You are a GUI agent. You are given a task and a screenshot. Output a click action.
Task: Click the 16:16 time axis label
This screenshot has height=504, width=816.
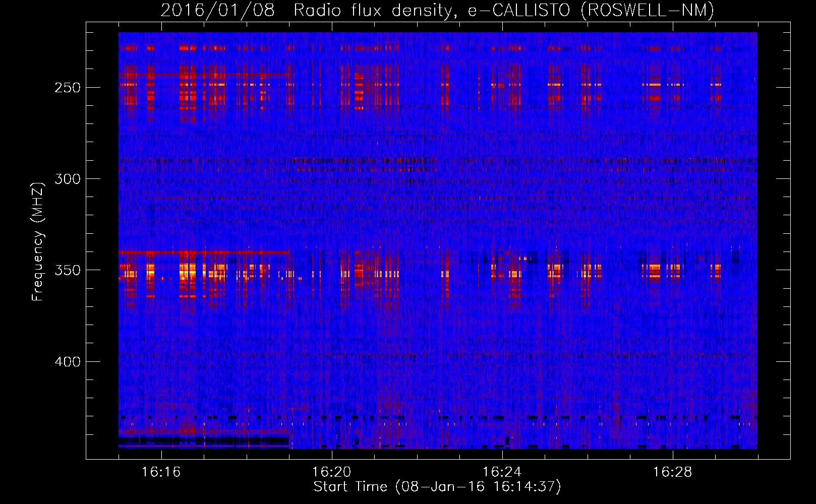pos(161,472)
